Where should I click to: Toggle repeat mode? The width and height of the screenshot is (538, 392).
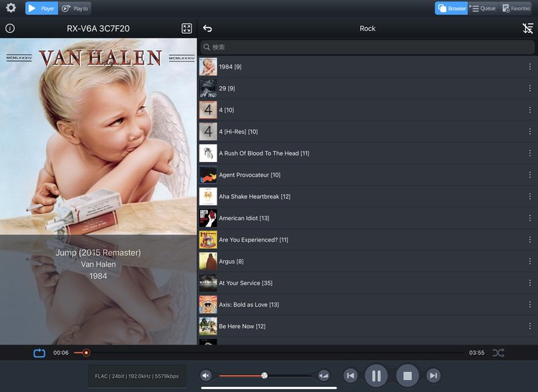(x=39, y=353)
